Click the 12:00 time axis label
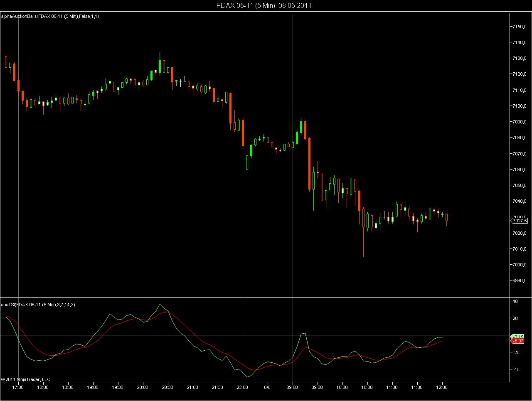This screenshot has height=401, width=532. click(442, 387)
